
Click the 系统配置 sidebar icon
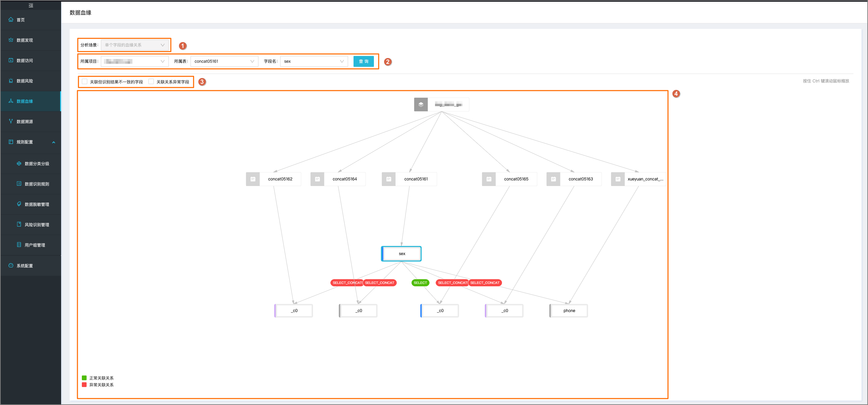(x=11, y=266)
